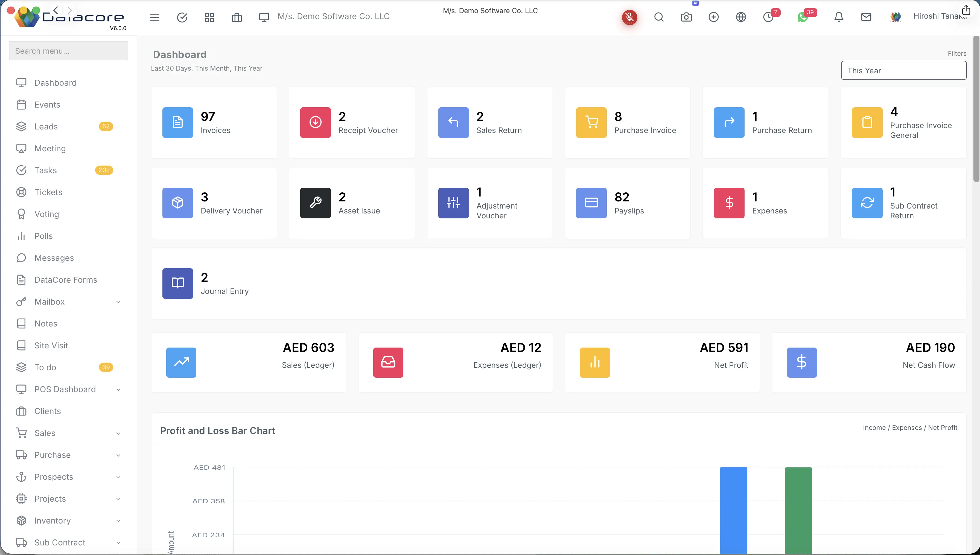Open the Net Profit AED 591 card
The image size is (980, 555).
(x=662, y=363)
